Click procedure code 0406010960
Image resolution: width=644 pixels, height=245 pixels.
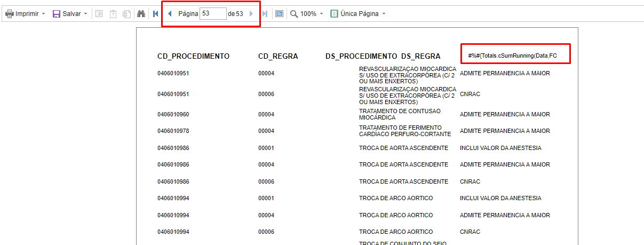pyautogui.click(x=173, y=114)
